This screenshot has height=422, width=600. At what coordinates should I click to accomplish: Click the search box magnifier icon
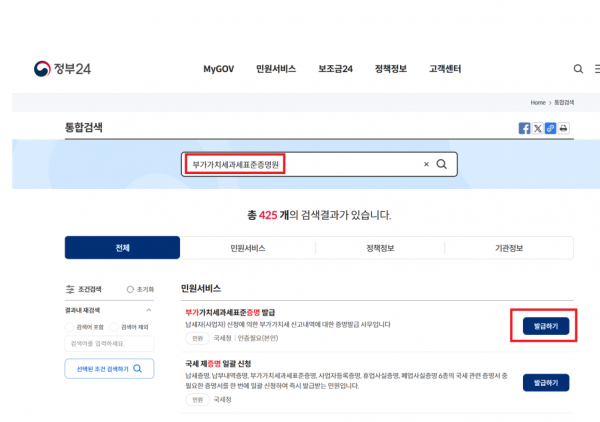coord(442,164)
